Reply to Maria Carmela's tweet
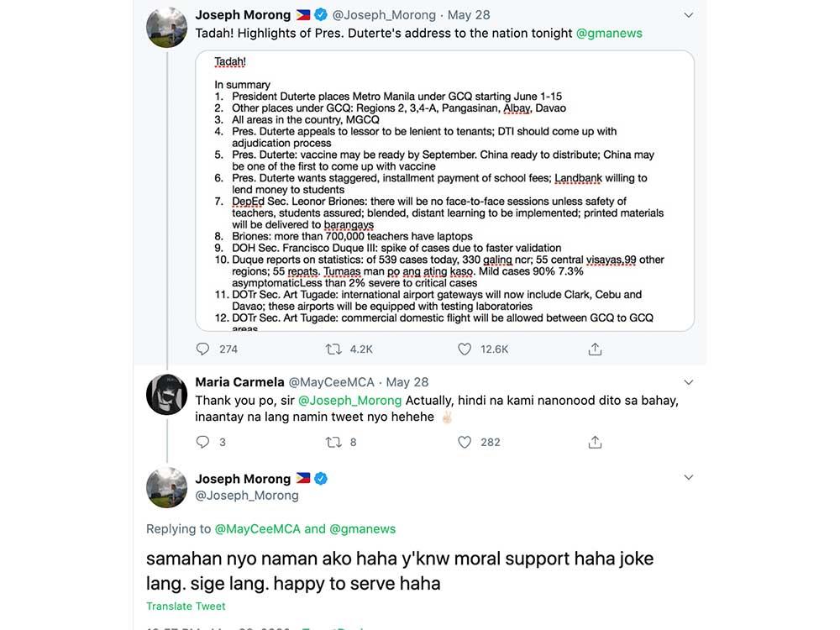The width and height of the screenshot is (840, 630). click(202, 442)
